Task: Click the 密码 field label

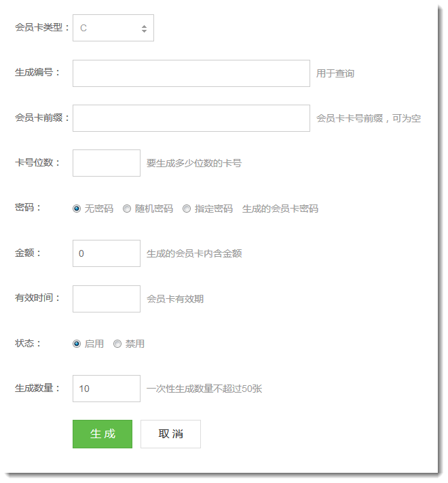Action: pyautogui.click(x=28, y=208)
